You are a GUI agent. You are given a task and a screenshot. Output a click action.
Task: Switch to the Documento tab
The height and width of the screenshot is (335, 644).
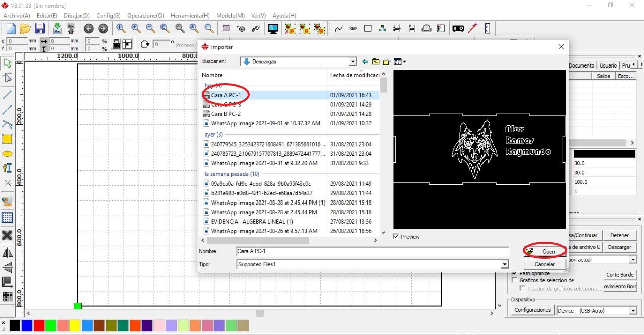(581, 65)
